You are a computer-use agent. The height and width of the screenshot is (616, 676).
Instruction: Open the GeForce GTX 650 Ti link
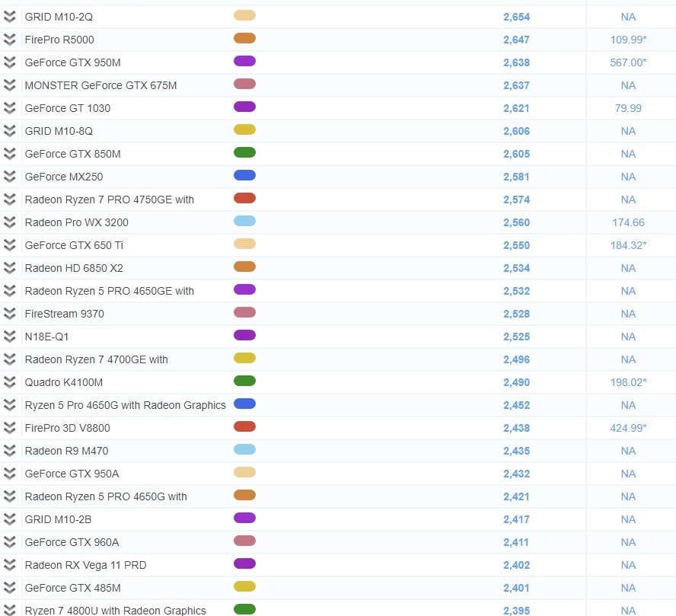click(x=74, y=245)
